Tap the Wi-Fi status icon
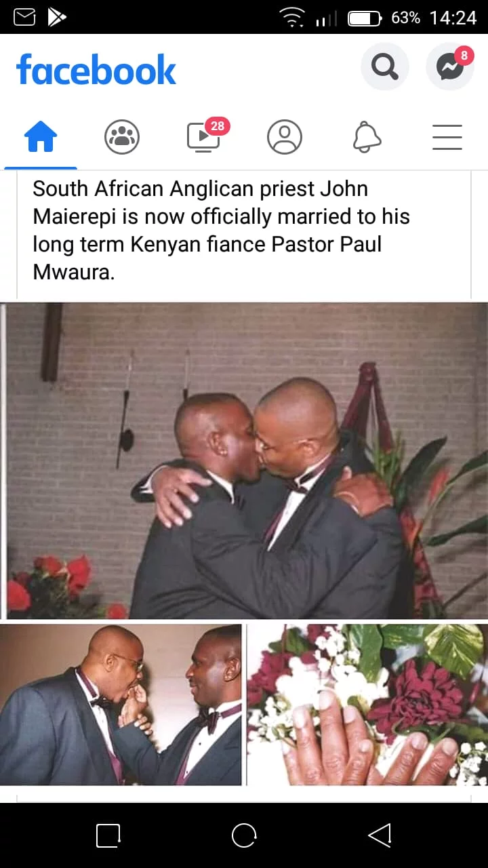This screenshot has width=488, height=868. pyautogui.click(x=292, y=18)
